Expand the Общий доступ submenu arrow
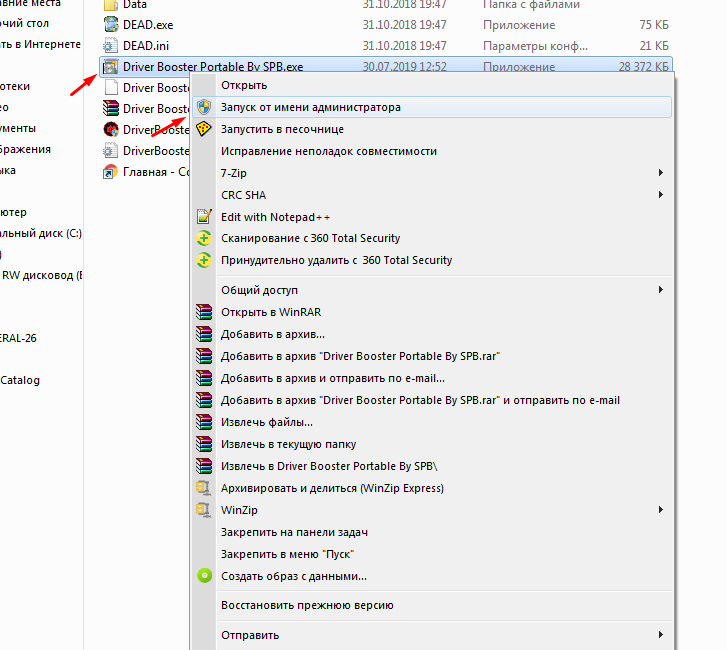The image size is (727, 650). [661, 290]
